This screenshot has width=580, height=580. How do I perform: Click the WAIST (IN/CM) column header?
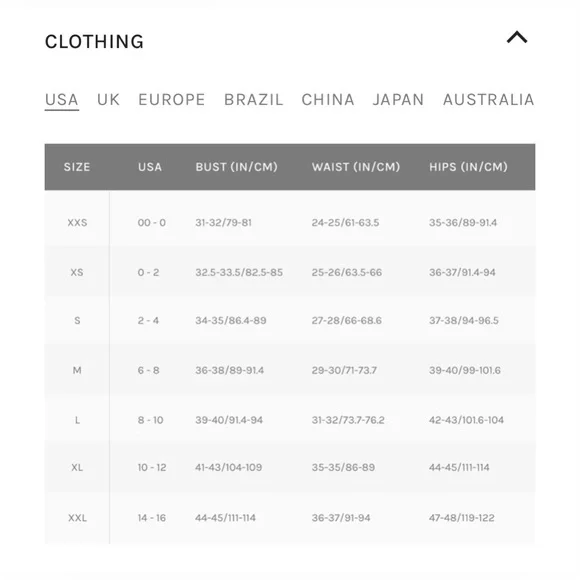point(356,167)
